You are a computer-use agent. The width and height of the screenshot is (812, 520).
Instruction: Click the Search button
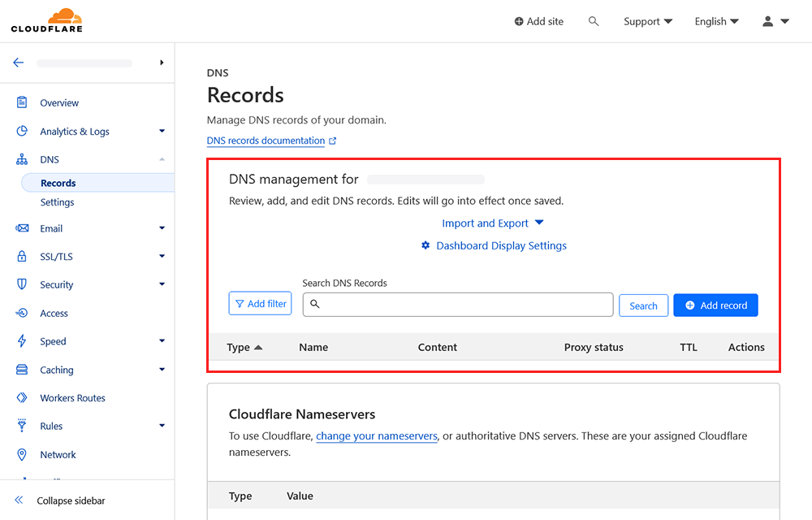click(643, 305)
